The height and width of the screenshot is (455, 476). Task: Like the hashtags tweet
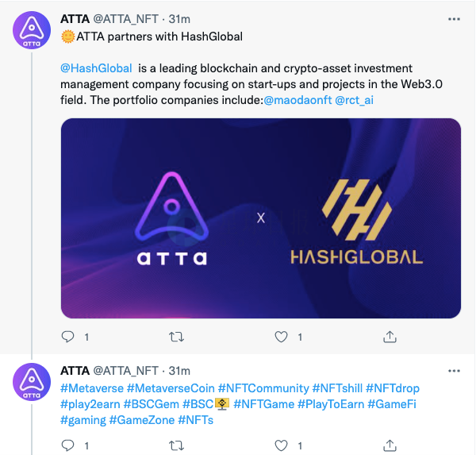[x=281, y=445]
